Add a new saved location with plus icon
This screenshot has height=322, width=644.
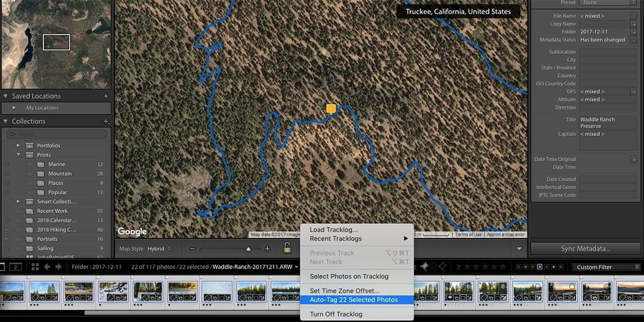coord(105,96)
